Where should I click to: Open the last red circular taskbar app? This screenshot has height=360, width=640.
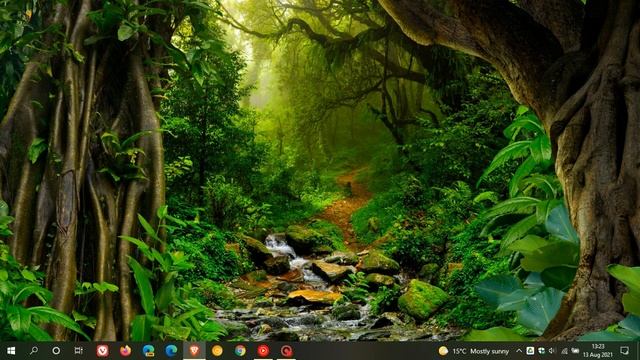(287, 351)
